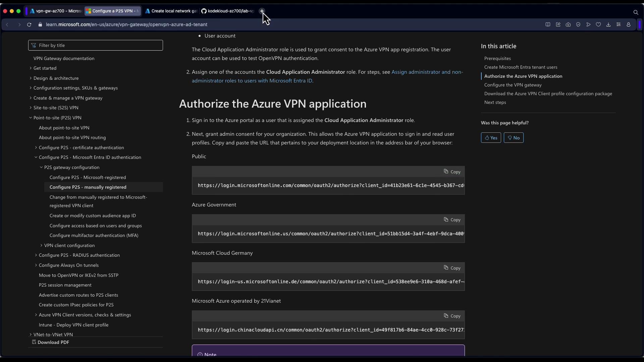Jump to Next steps section
Viewport: 644px width, 362px height.
[495, 102]
